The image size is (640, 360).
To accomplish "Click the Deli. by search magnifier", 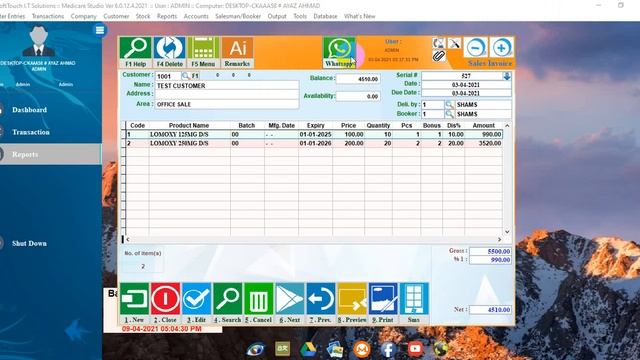I will coord(449,105).
